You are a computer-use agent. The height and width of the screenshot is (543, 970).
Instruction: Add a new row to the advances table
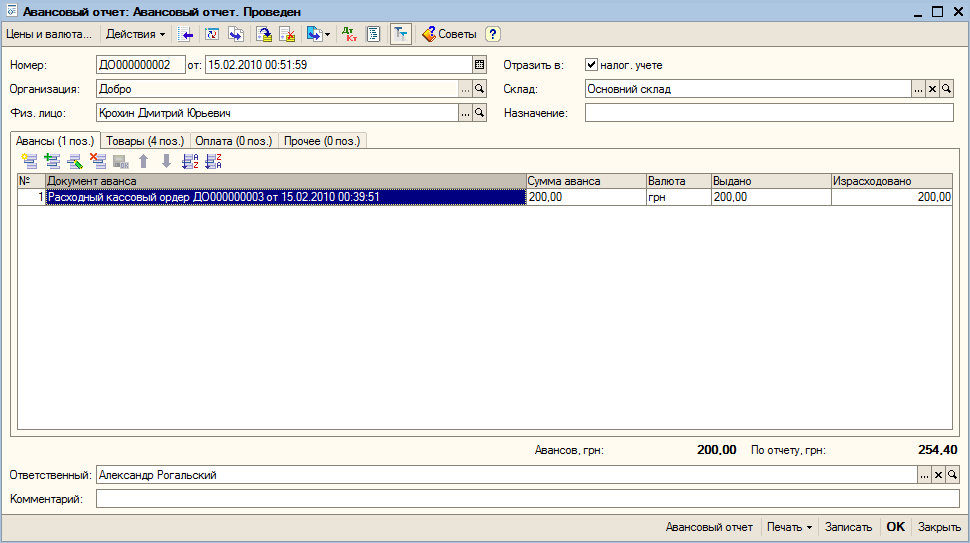[x=29, y=161]
